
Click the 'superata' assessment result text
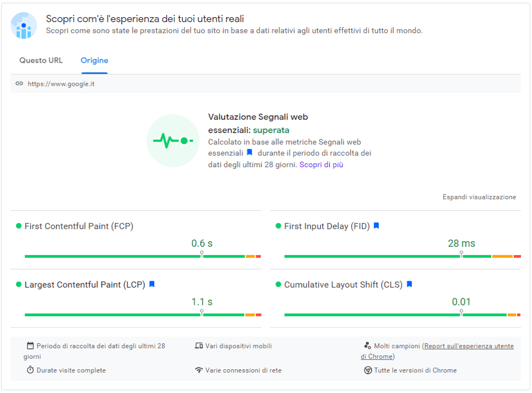pos(271,130)
